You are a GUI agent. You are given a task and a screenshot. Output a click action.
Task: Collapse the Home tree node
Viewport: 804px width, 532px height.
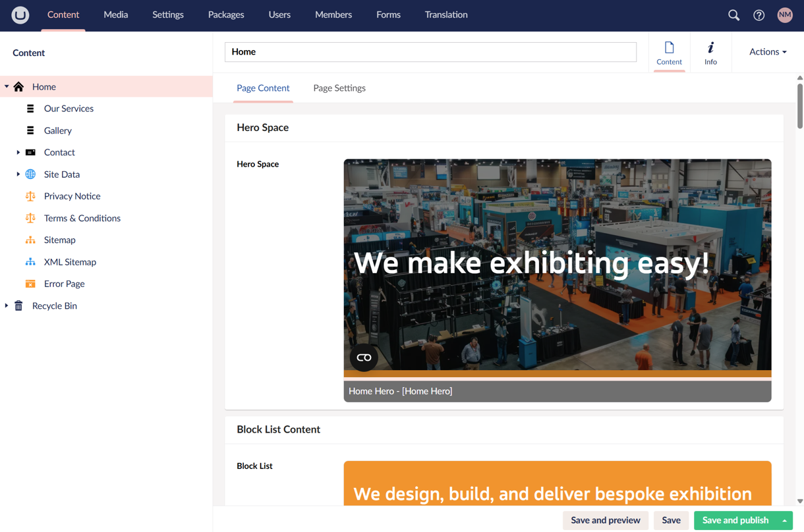pos(7,87)
